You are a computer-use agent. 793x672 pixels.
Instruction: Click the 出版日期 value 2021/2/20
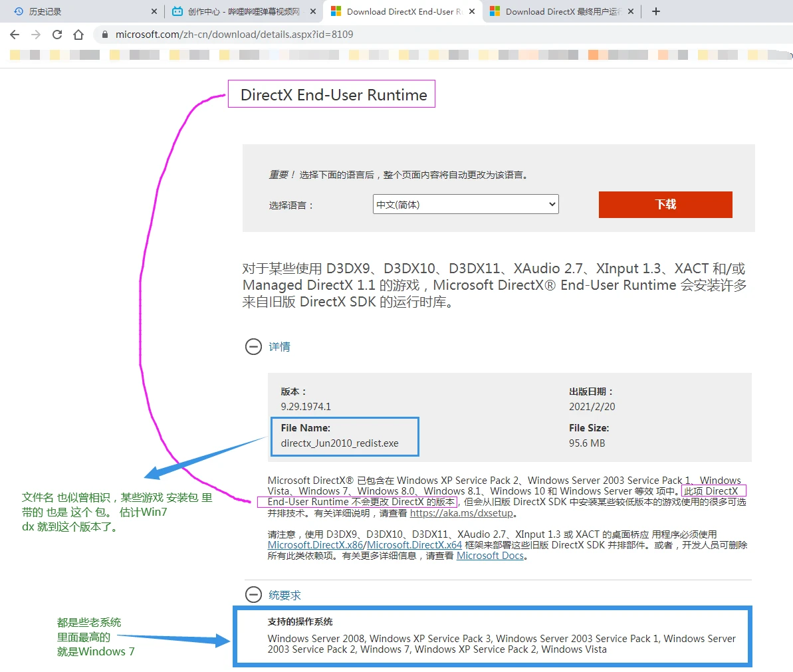click(592, 407)
